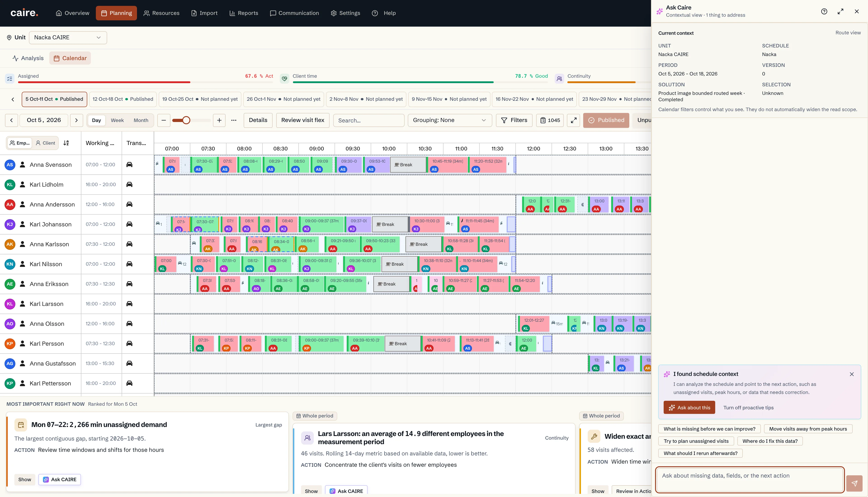This screenshot has height=497, width=868.
Task: Open the Route view link
Action: (x=848, y=33)
